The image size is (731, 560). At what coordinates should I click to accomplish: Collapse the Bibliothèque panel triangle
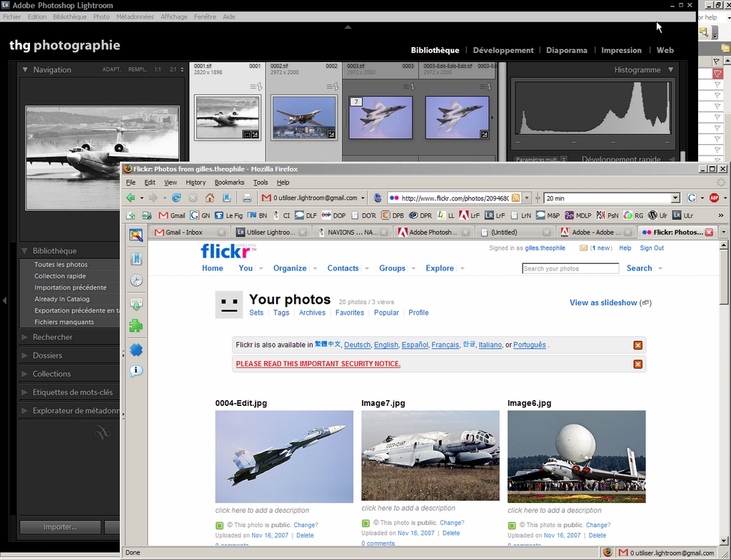(24, 250)
